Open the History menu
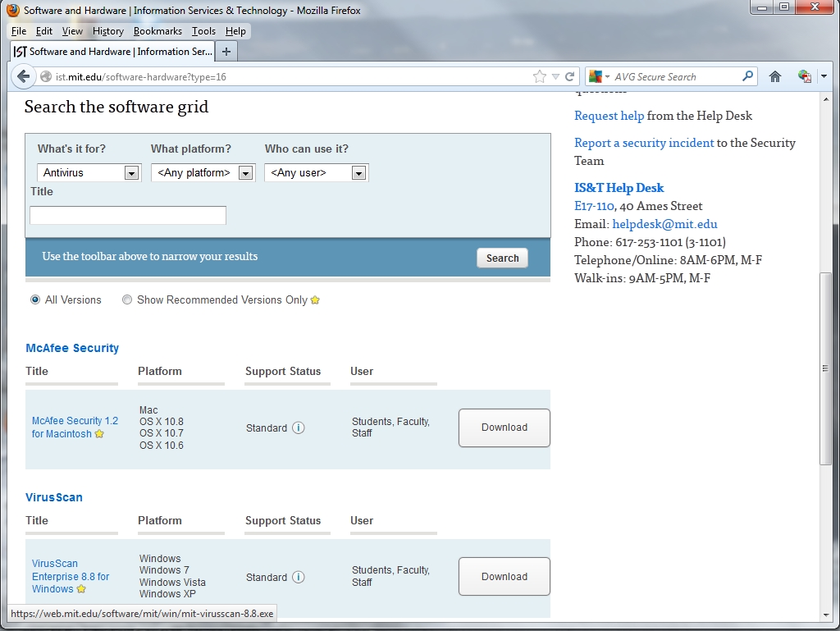840x631 pixels. click(107, 31)
